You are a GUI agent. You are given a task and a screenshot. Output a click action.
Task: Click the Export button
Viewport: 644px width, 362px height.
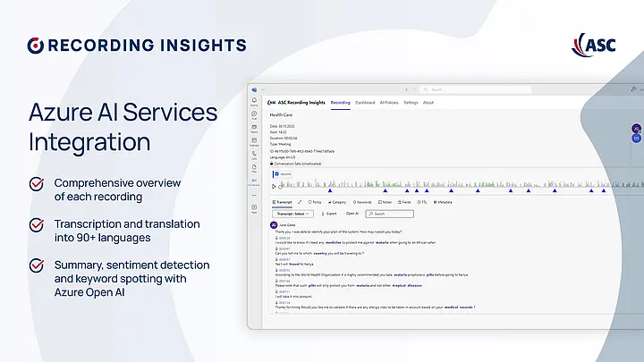[x=328, y=214]
